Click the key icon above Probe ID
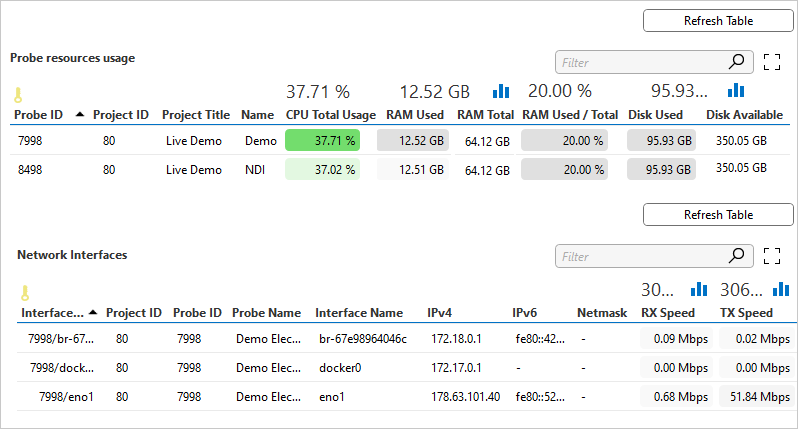The height and width of the screenshot is (429, 798). pos(17,97)
